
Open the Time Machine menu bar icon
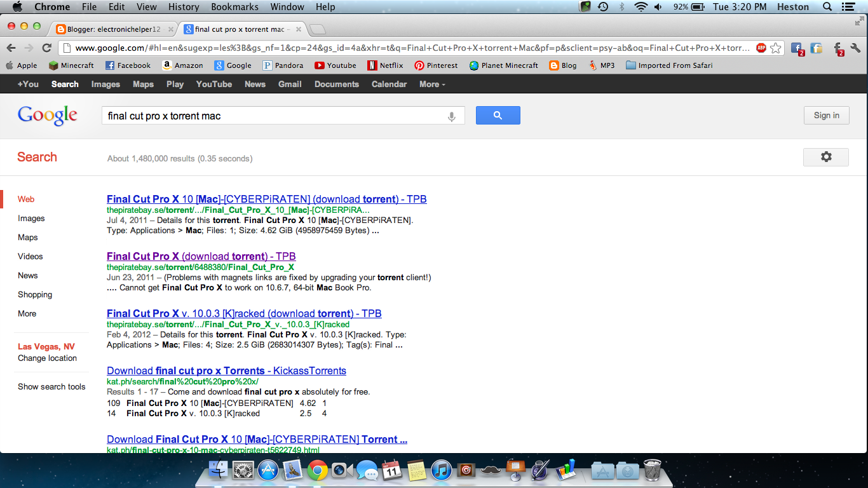click(x=603, y=7)
